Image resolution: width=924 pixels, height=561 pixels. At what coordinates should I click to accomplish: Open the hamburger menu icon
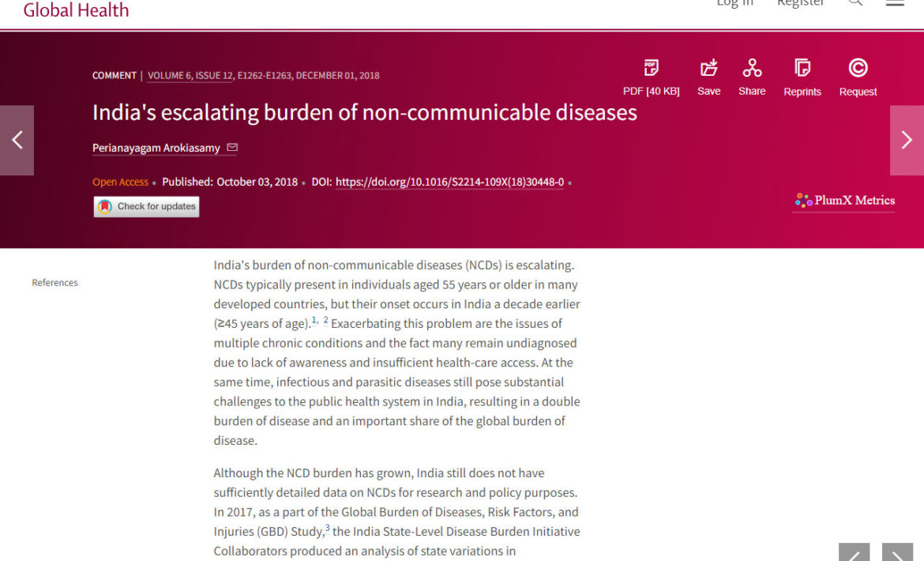coord(895,2)
